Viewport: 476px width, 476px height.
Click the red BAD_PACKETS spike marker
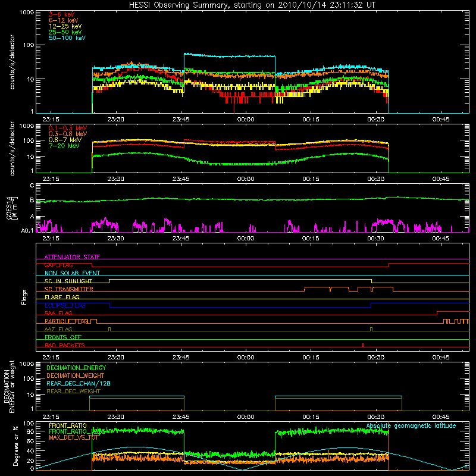pos(363,345)
